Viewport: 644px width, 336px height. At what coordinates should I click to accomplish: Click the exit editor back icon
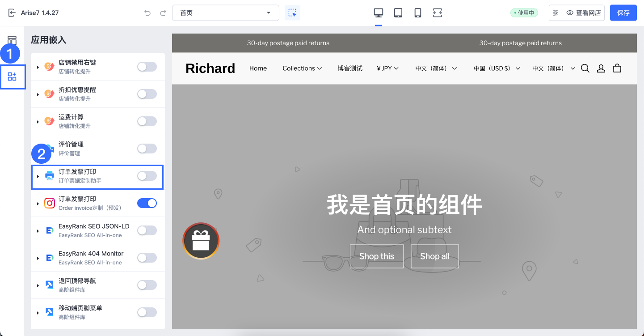(x=12, y=13)
